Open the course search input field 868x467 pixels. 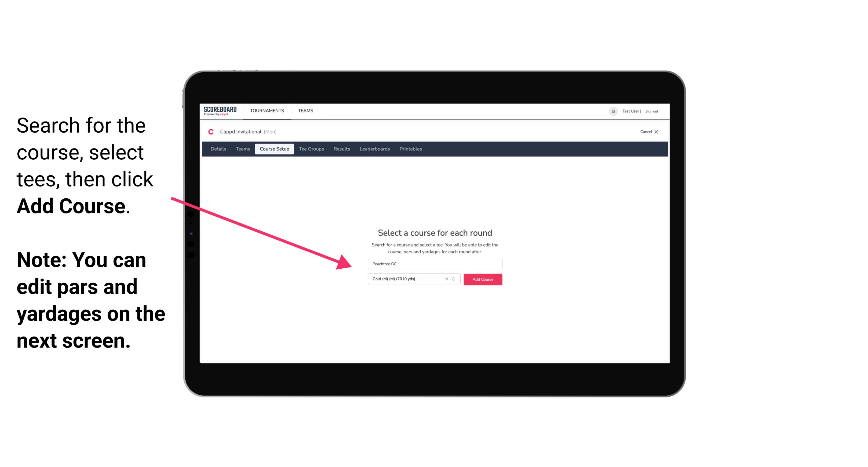point(434,263)
